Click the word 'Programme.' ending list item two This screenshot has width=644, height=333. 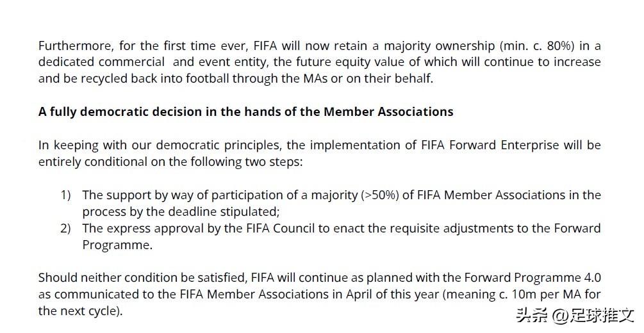click(x=117, y=245)
